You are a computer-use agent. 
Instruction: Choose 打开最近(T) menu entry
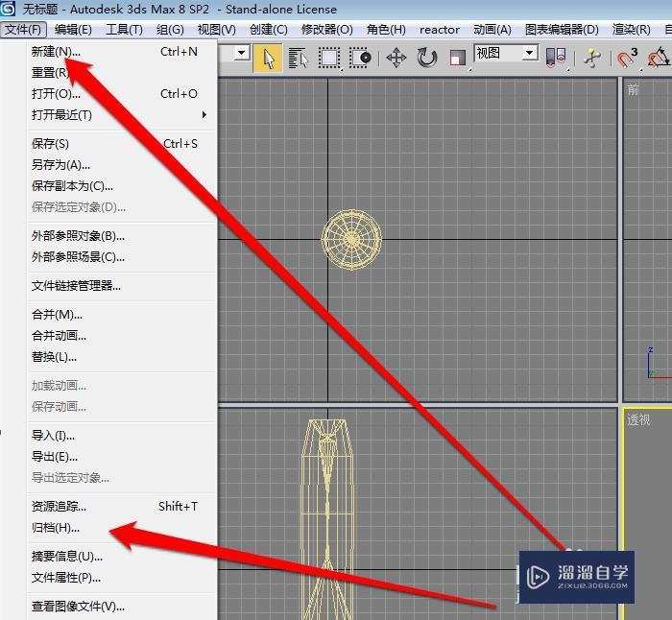[x=122, y=115]
